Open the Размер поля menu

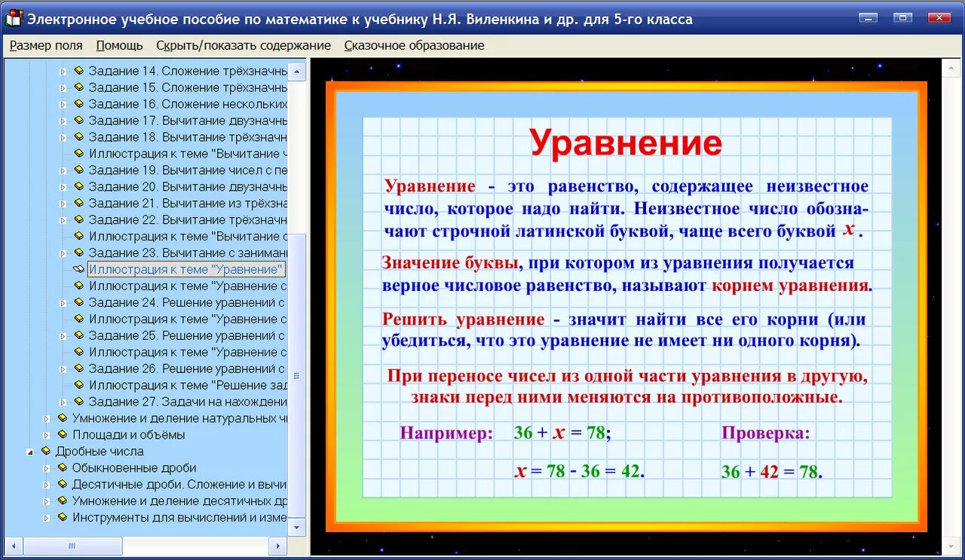click(x=46, y=45)
